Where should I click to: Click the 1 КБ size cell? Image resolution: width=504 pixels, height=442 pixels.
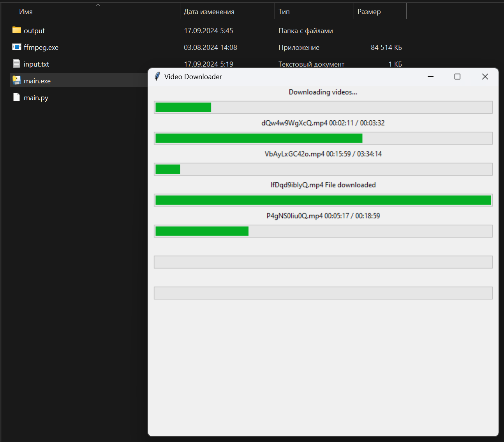(x=395, y=64)
